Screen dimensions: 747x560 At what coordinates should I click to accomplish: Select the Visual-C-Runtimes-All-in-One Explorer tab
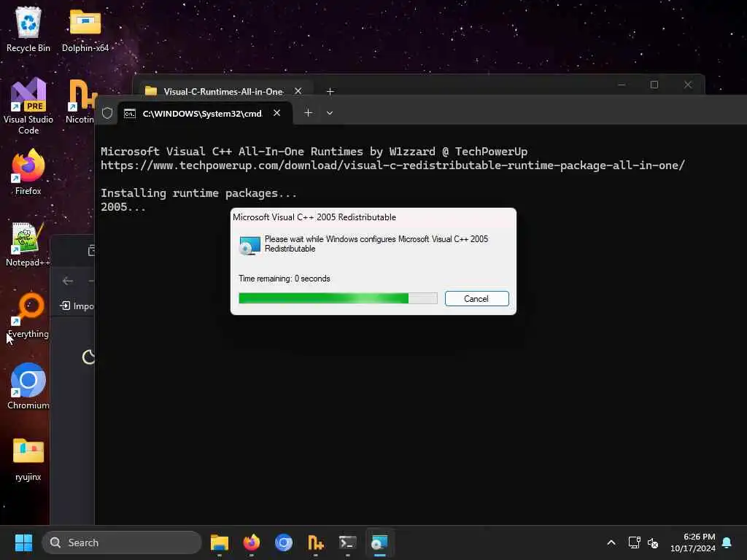tap(223, 91)
